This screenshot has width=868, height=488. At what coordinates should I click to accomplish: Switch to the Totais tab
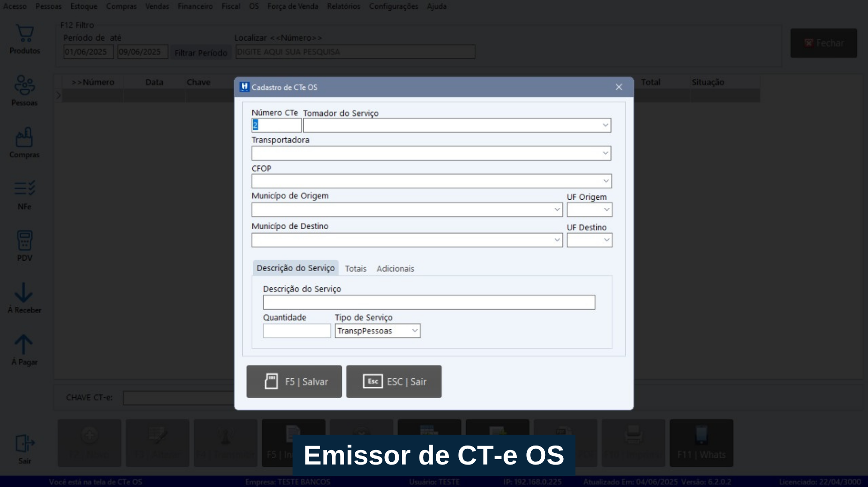click(356, 268)
